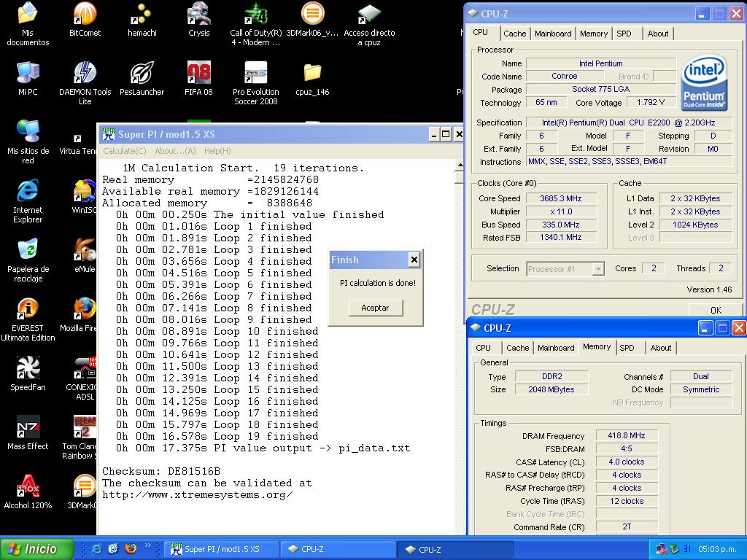Click the Loop 19 finished line
Image resolution: width=747 pixels, height=560 pixels.
(217, 436)
